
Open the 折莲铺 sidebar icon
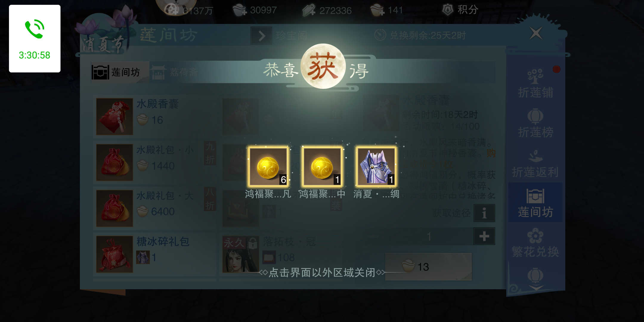point(535,83)
